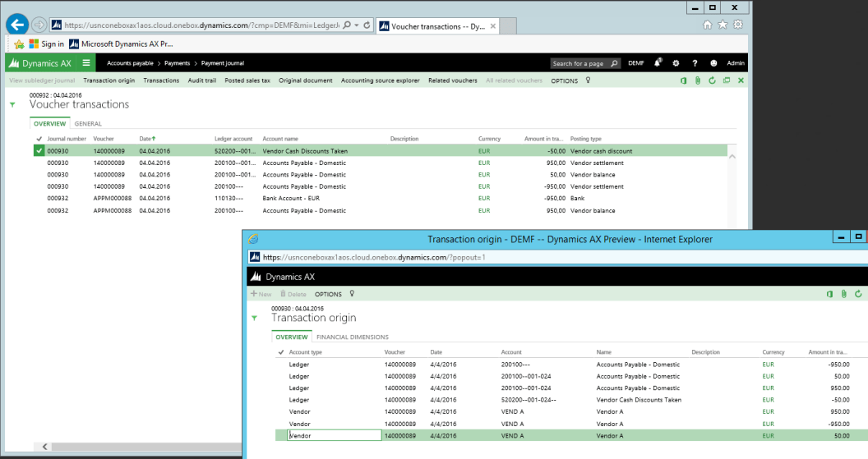The image size is (868, 459).
Task: Switch to GENERAL tab
Action: point(88,124)
